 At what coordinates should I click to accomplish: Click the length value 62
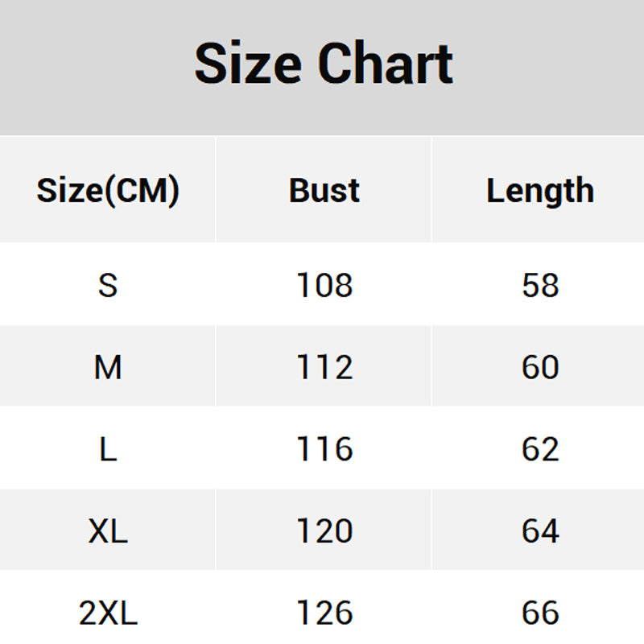tap(540, 449)
